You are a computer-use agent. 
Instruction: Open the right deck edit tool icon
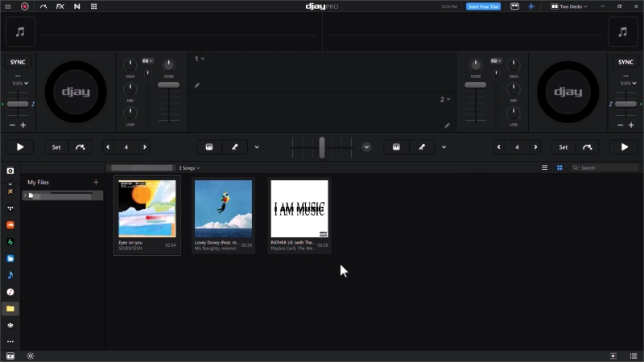coord(422,147)
